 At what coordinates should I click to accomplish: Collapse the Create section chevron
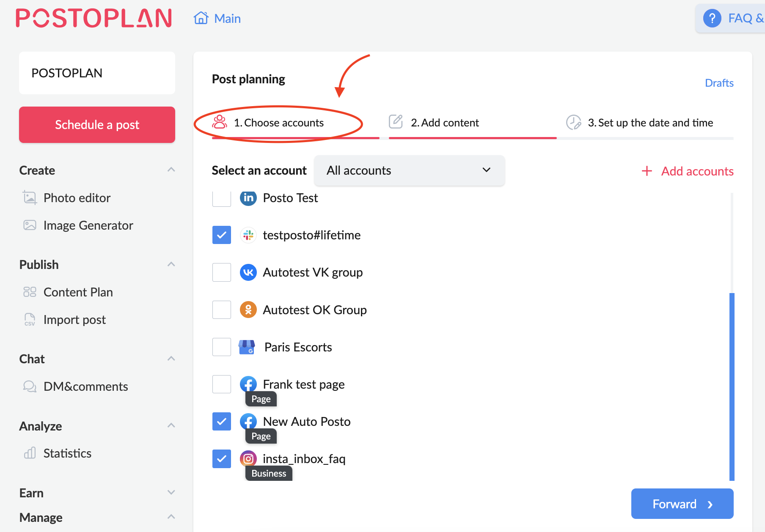point(171,170)
